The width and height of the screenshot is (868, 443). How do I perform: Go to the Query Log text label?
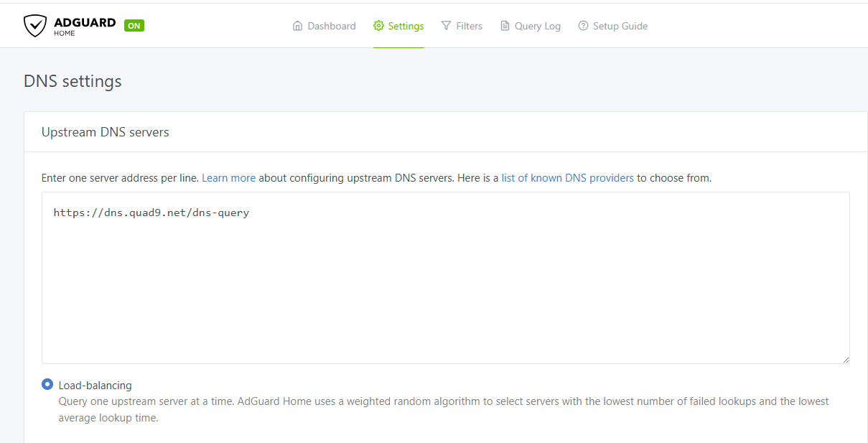(x=538, y=26)
